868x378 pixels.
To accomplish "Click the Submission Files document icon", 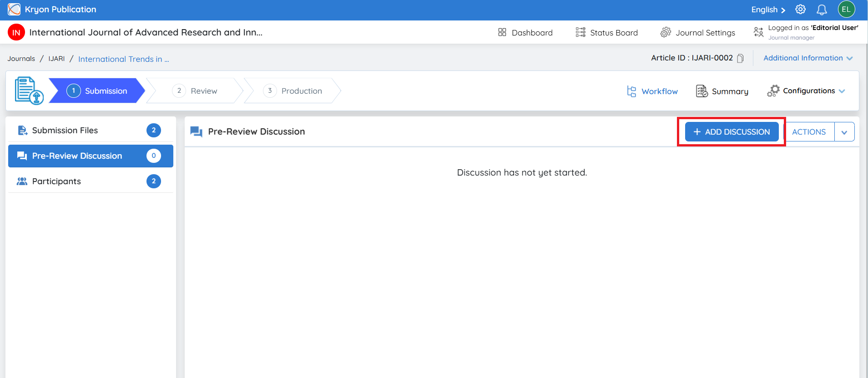I will [22, 131].
